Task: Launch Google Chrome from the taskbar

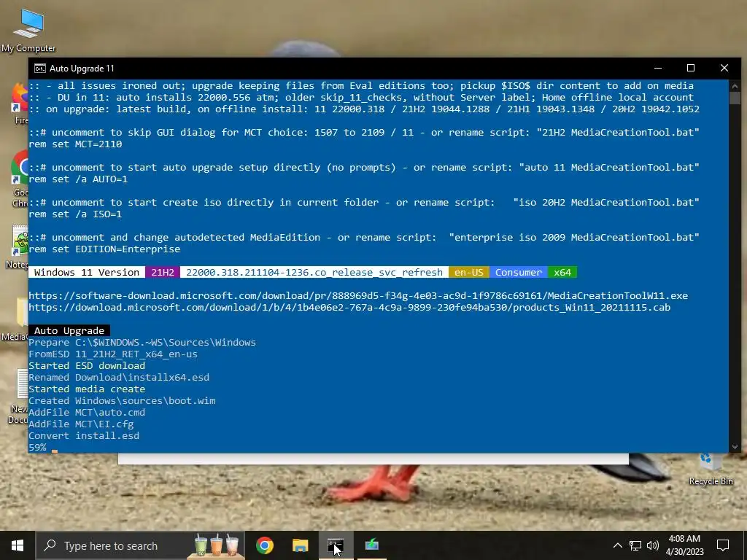Action: [x=264, y=545]
